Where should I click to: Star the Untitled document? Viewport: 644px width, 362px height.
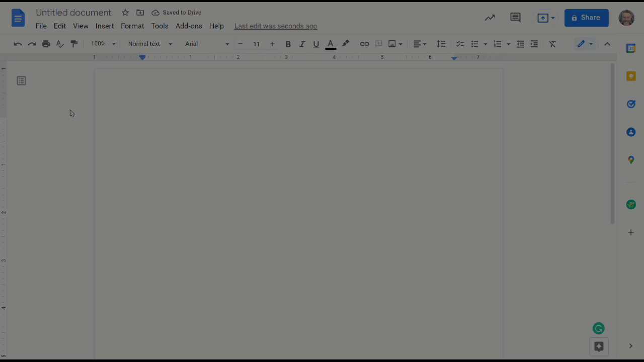[125, 13]
